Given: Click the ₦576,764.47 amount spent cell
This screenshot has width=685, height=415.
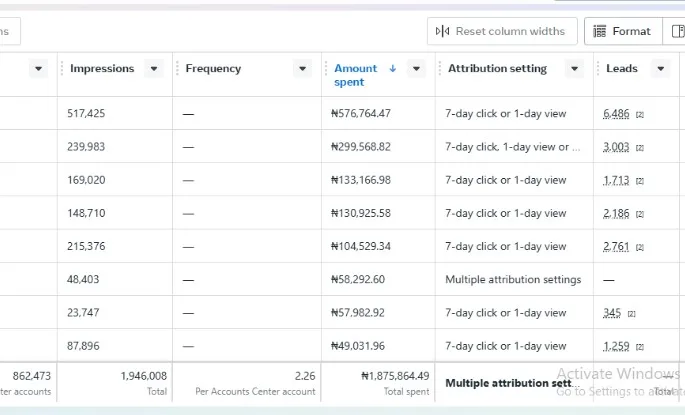Looking at the screenshot, I should tap(361, 114).
